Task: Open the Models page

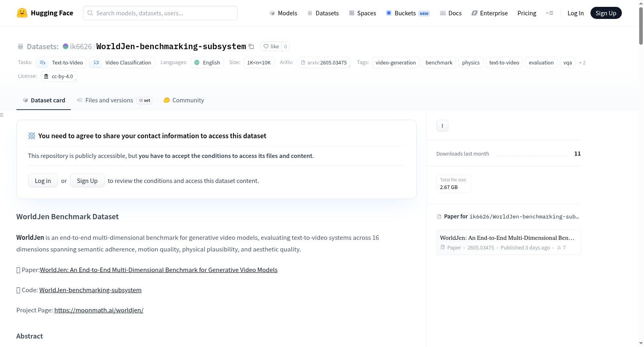Action: (283, 13)
